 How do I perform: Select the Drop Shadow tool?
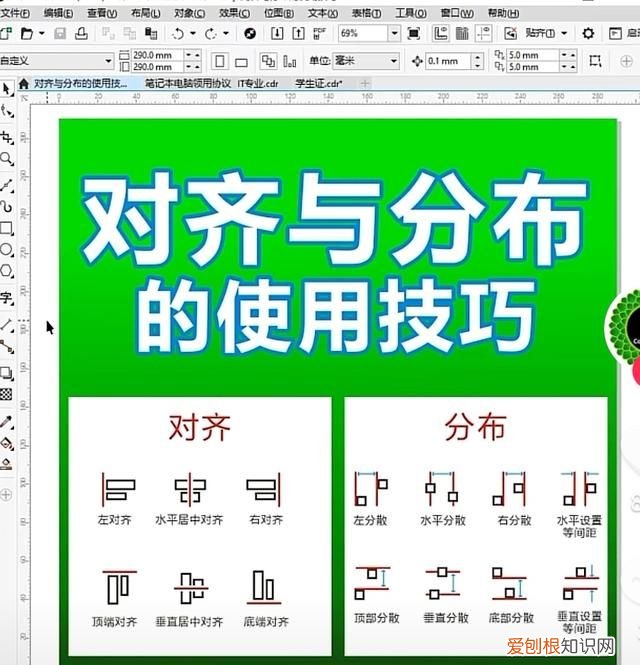click(7, 373)
